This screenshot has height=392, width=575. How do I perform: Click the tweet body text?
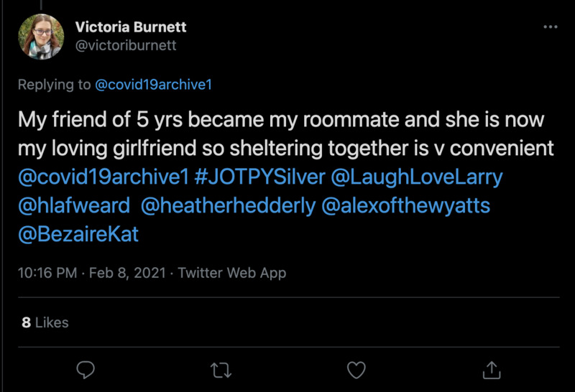[x=280, y=134]
